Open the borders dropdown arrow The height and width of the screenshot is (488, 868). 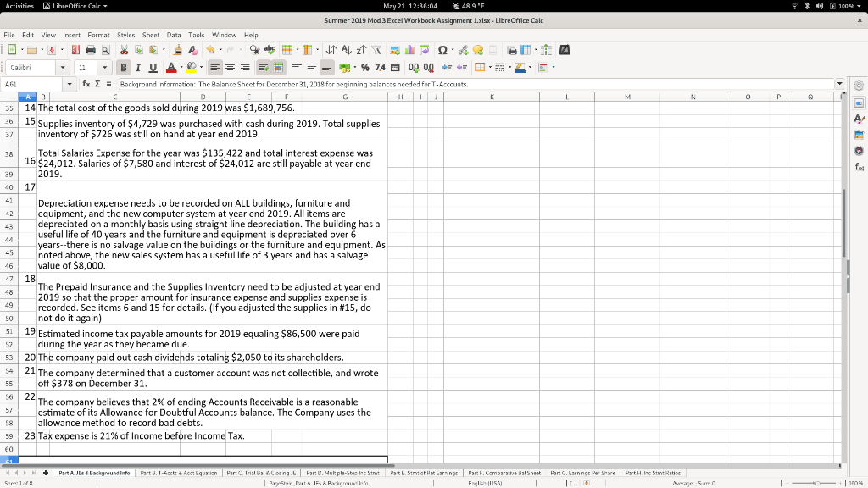489,68
